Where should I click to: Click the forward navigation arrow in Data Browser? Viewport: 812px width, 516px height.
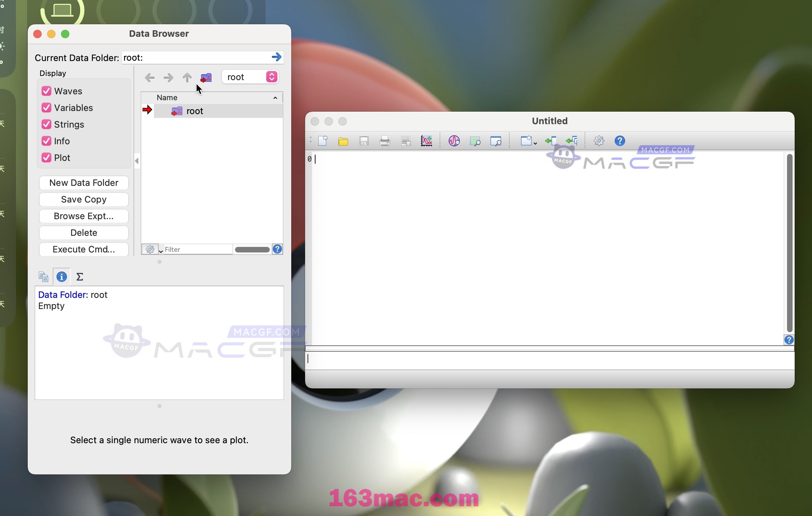[168, 77]
